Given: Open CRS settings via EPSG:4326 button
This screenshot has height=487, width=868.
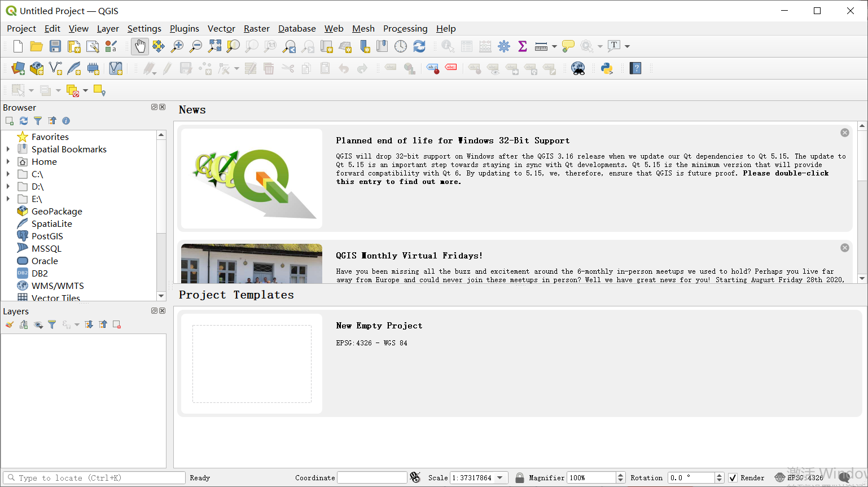Looking at the screenshot, I should tap(804, 477).
